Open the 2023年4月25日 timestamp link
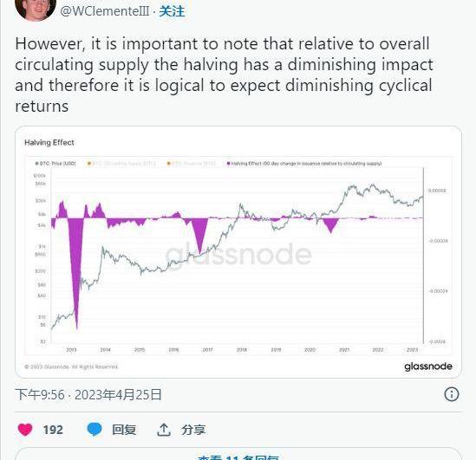This screenshot has width=476, height=460. tap(119, 395)
